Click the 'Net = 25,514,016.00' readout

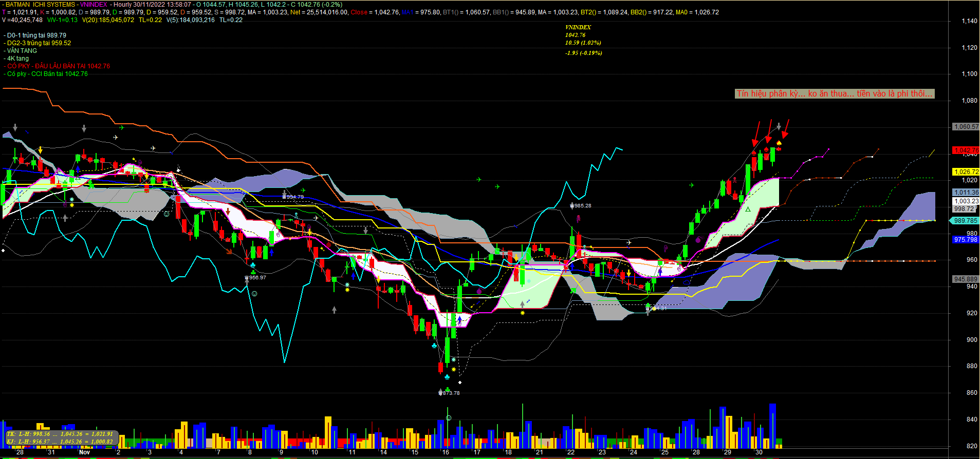pyautogui.click(x=319, y=12)
